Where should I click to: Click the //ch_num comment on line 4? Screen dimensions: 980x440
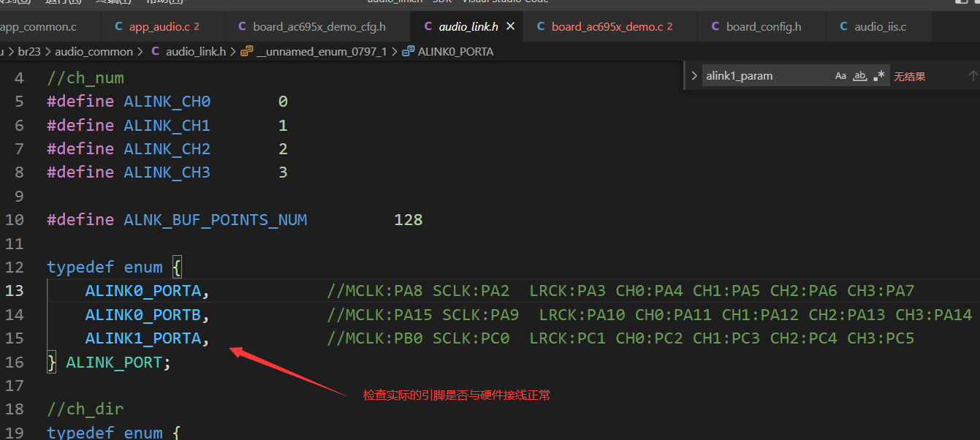[86, 77]
